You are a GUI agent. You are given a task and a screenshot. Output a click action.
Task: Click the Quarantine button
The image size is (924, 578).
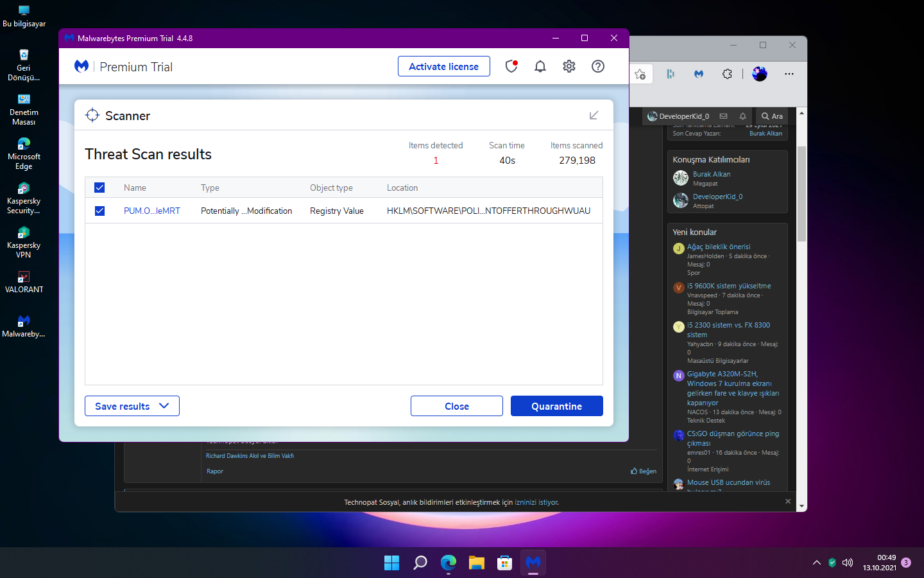click(557, 406)
